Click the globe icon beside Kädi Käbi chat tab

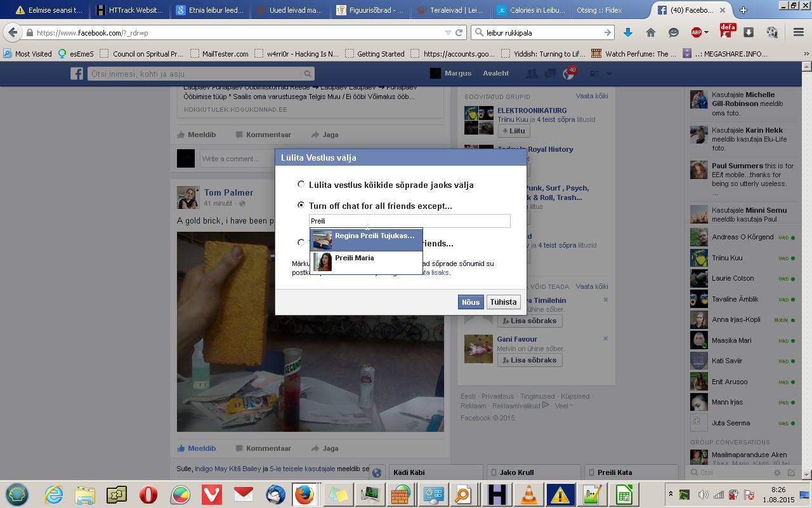pyautogui.click(x=376, y=472)
